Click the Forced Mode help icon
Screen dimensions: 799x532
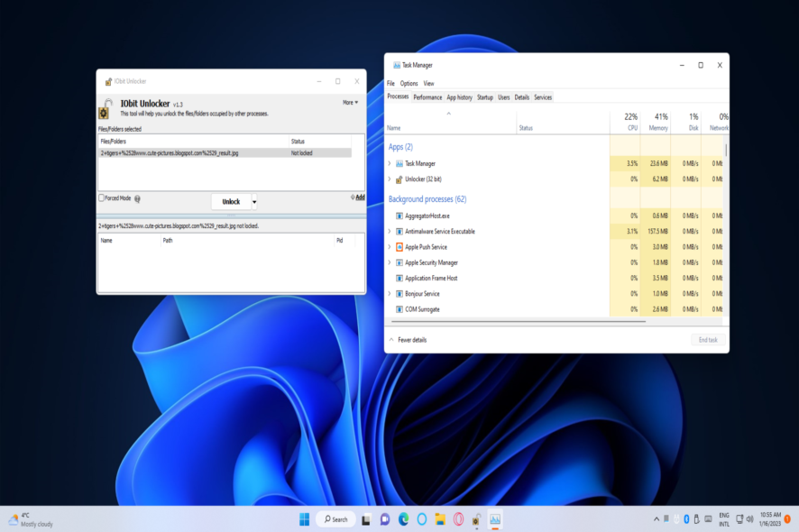[x=137, y=198]
